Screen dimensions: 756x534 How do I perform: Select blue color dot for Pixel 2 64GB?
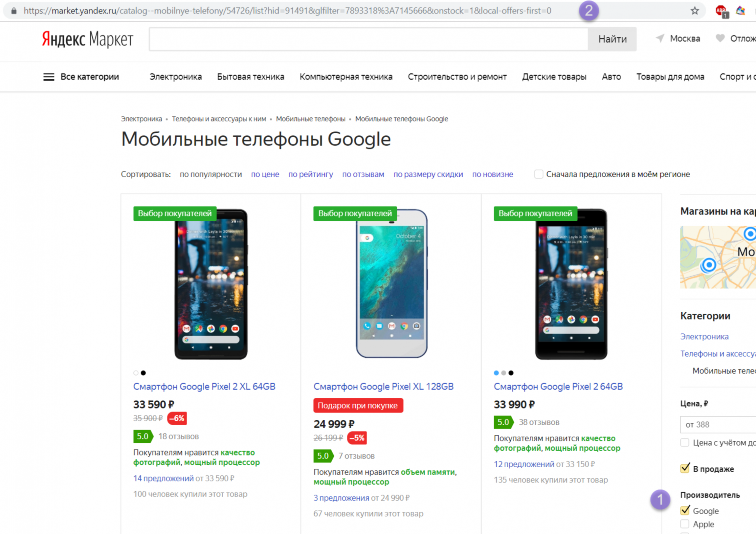coord(496,373)
